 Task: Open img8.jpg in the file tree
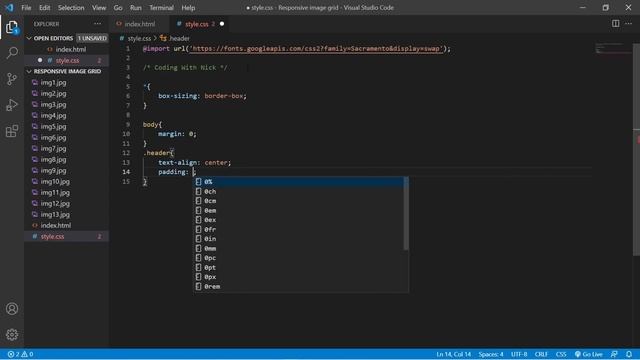coord(67,160)
